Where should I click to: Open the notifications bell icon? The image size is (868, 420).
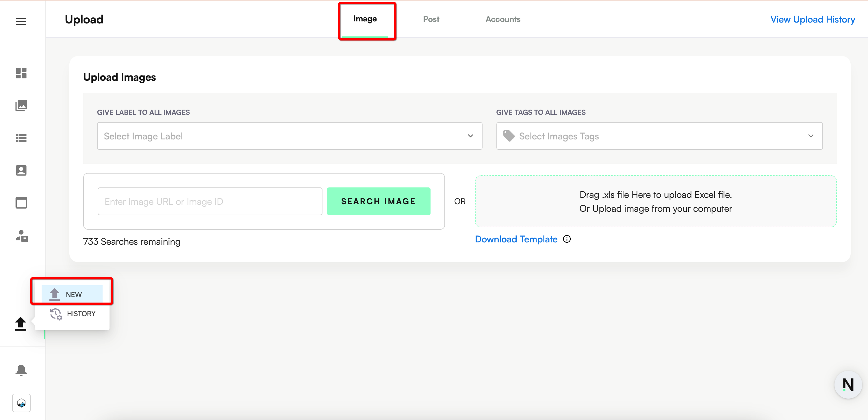coord(21,370)
